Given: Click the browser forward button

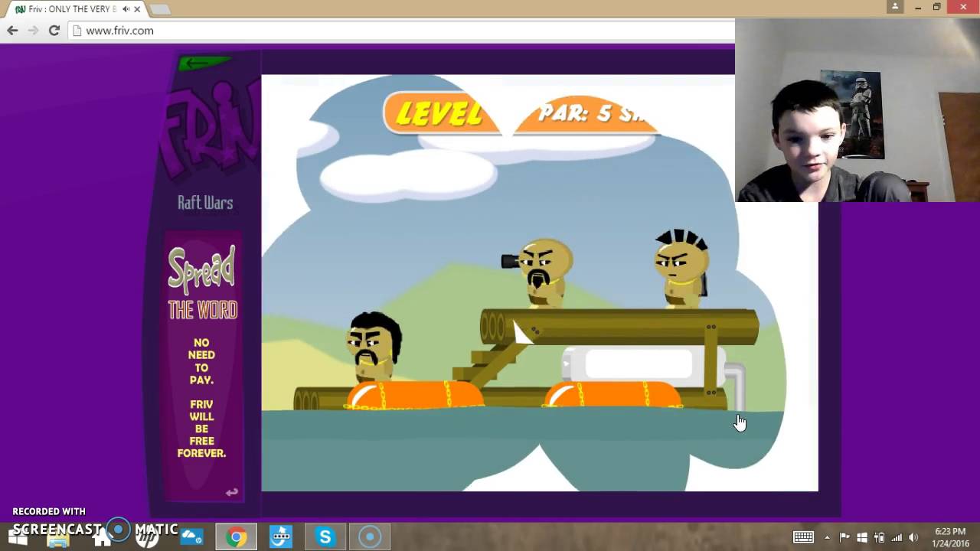Looking at the screenshot, I should pyautogui.click(x=33, y=31).
